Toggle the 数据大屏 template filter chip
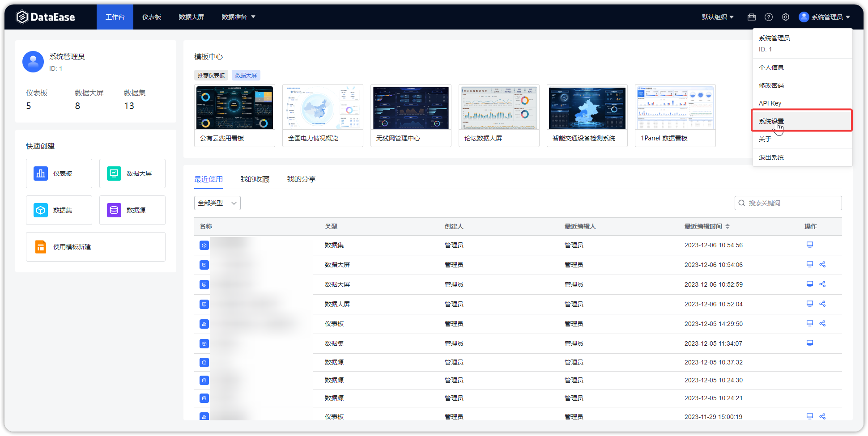This screenshot has height=436, width=868. point(246,75)
